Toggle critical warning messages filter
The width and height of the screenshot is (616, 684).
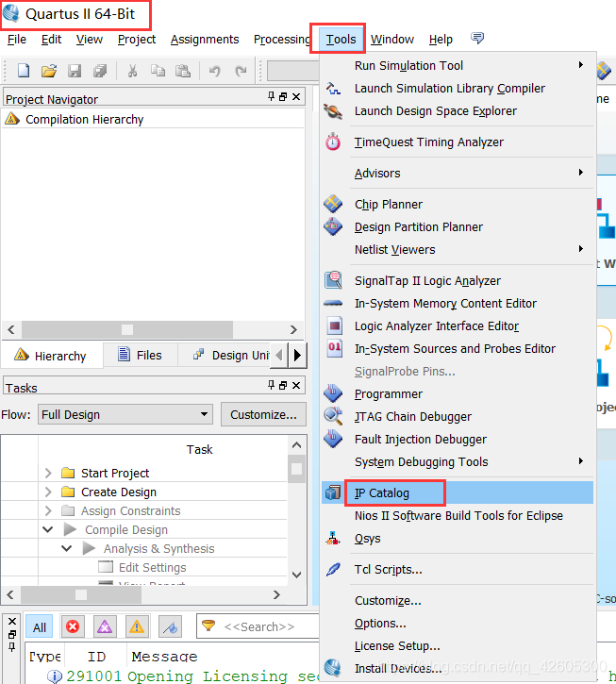[x=105, y=626]
